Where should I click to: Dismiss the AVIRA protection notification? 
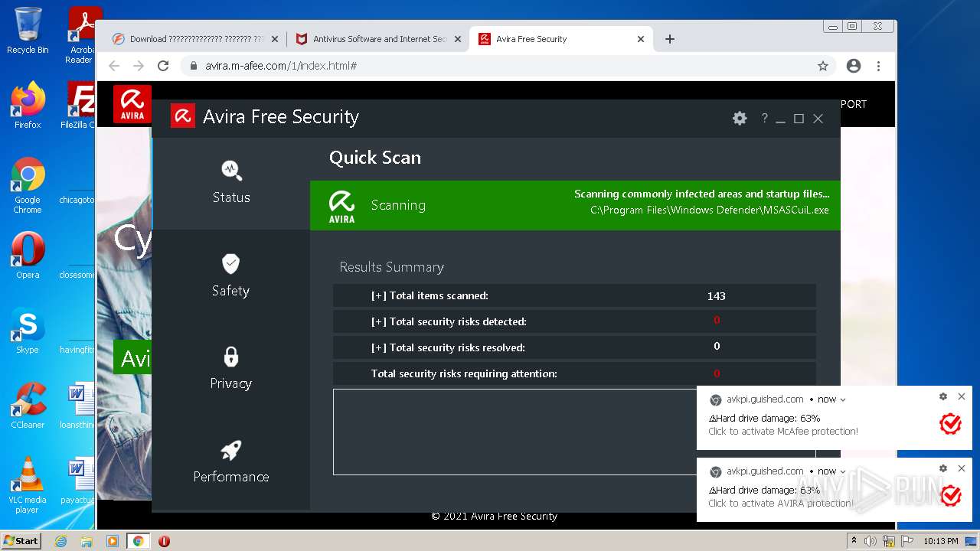click(x=962, y=468)
